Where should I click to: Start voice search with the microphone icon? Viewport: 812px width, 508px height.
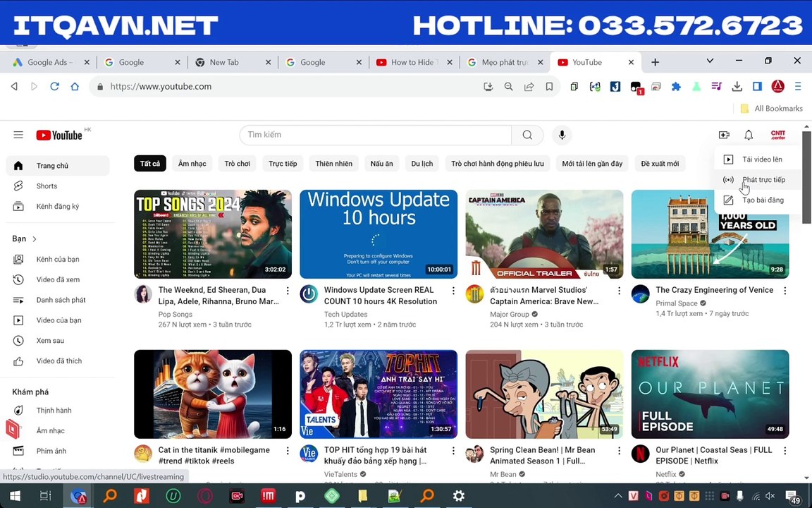point(562,135)
